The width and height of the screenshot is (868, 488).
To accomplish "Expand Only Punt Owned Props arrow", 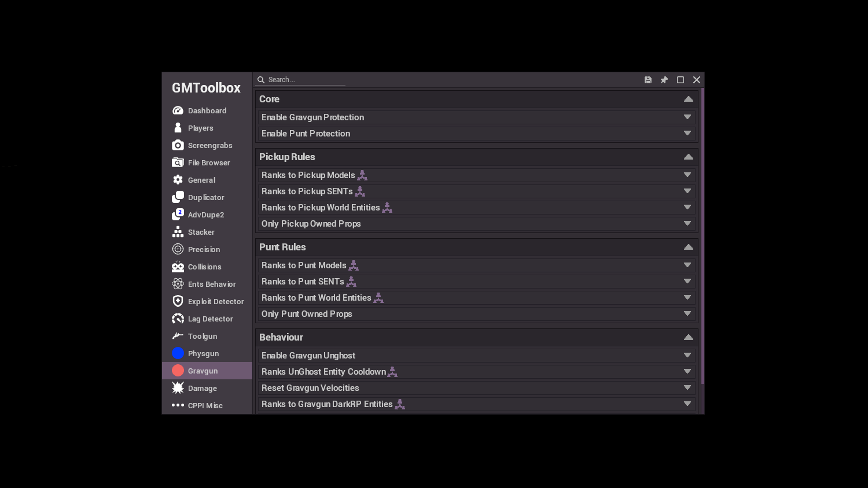I will [x=687, y=313].
